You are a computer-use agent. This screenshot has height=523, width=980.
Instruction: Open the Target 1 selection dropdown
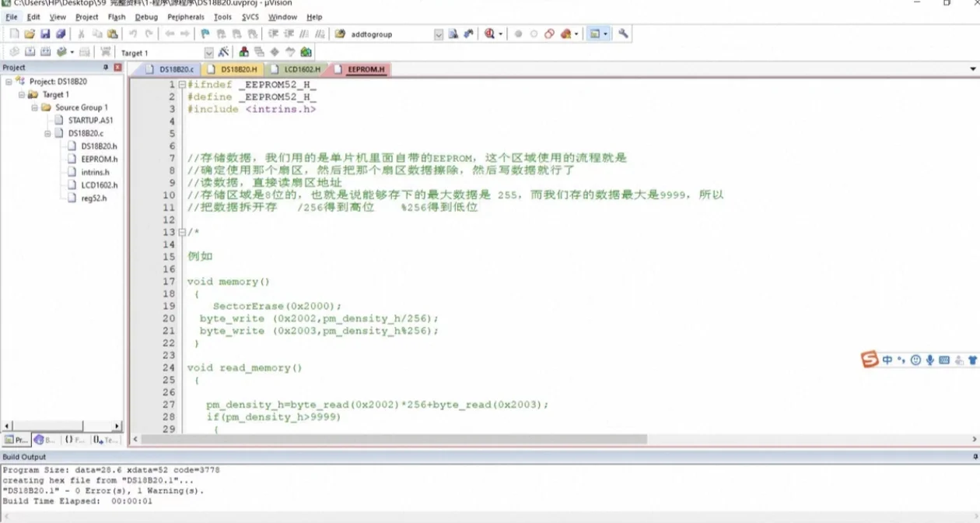208,53
